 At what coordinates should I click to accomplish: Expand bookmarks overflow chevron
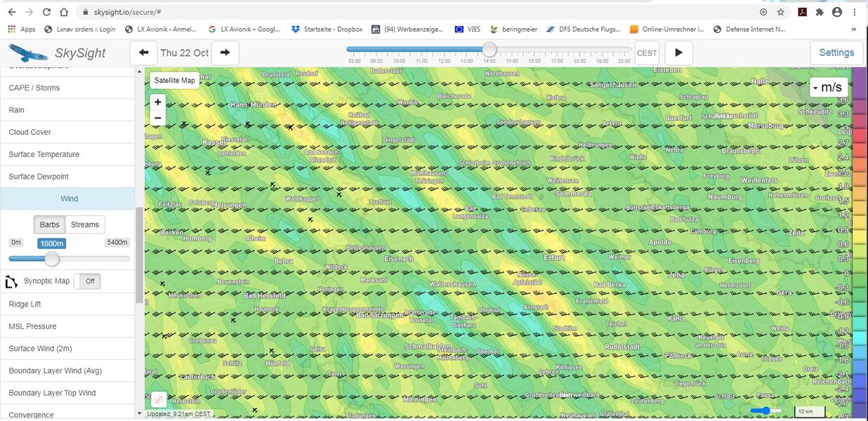pyautogui.click(x=853, y=29)
